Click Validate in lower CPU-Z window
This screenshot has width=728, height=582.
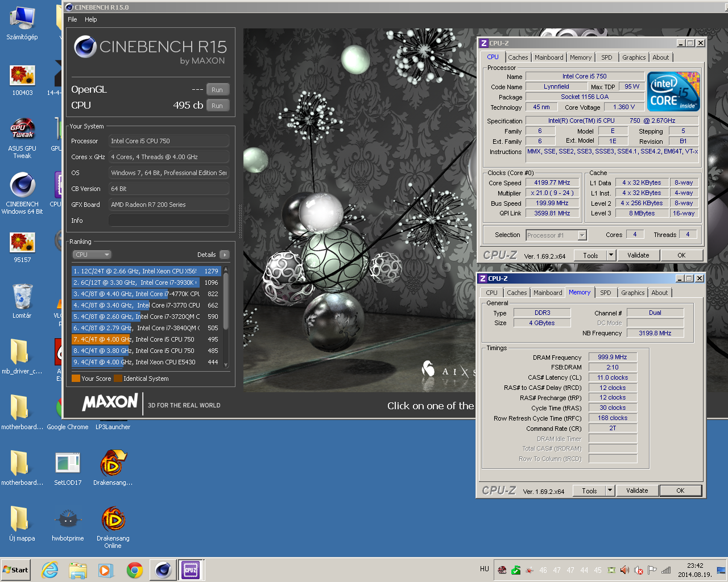pyautogui.click(x=637, y=490)
